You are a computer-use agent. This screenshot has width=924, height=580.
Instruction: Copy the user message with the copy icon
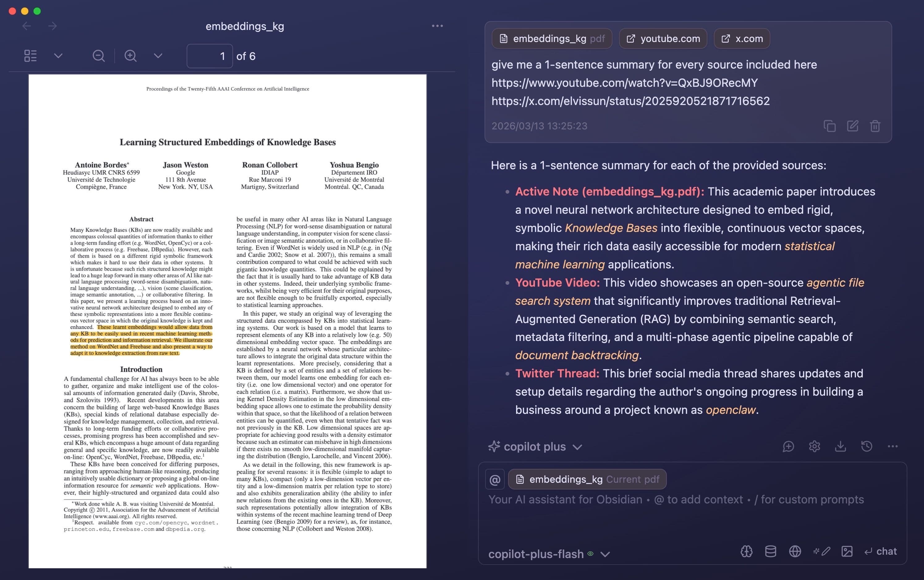click(x=830, y=126)
